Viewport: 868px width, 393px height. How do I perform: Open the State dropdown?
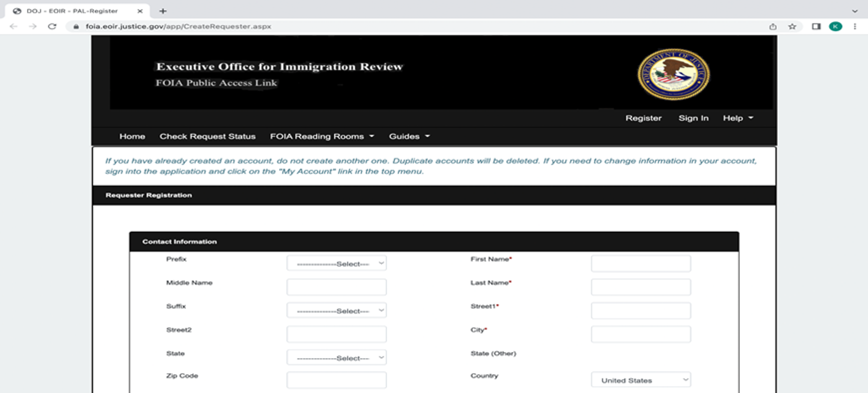click(x=336, y=358)
